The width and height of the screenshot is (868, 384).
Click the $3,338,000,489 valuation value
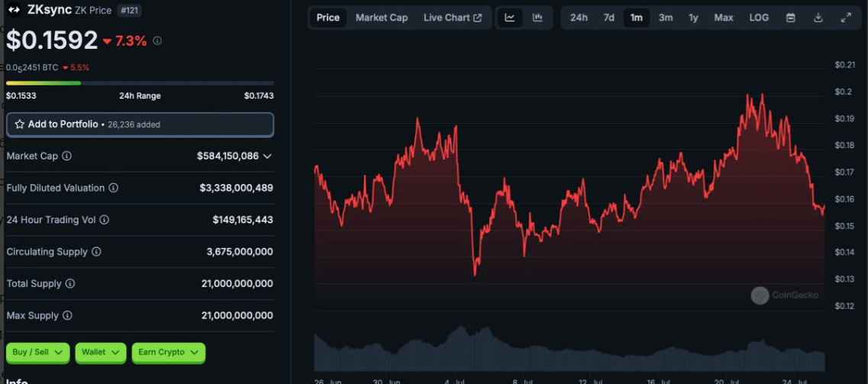[x=237, y=188]
